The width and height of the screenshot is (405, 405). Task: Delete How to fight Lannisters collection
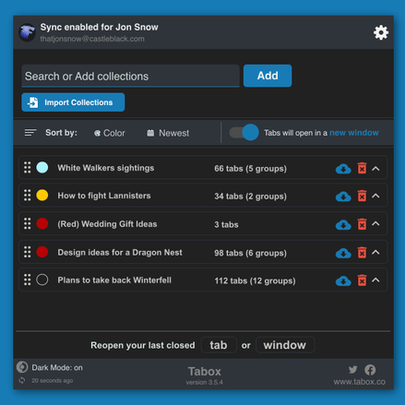[x=362, y=196]
